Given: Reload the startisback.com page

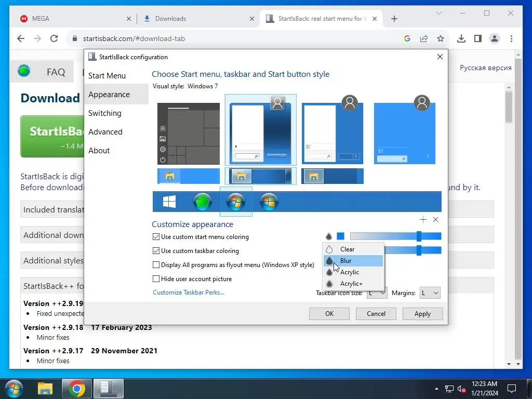Looking at the screenshot, I should tap(54, 38).
